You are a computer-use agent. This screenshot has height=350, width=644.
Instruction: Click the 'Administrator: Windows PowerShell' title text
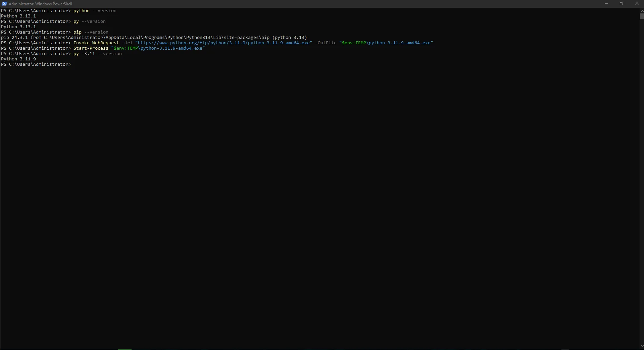[x=40, y=4]
